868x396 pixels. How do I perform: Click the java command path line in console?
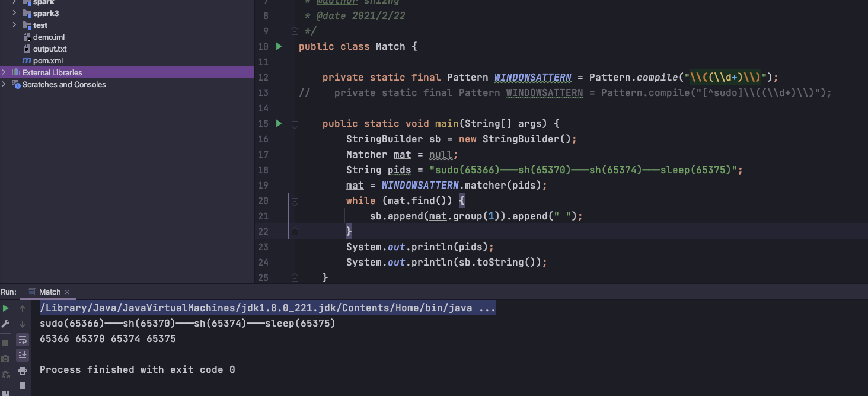tap(267, 308)
